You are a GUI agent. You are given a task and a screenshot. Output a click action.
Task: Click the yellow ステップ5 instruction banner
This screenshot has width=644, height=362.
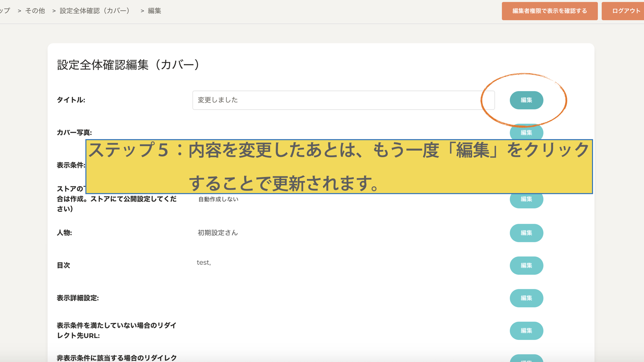(339, 166)
